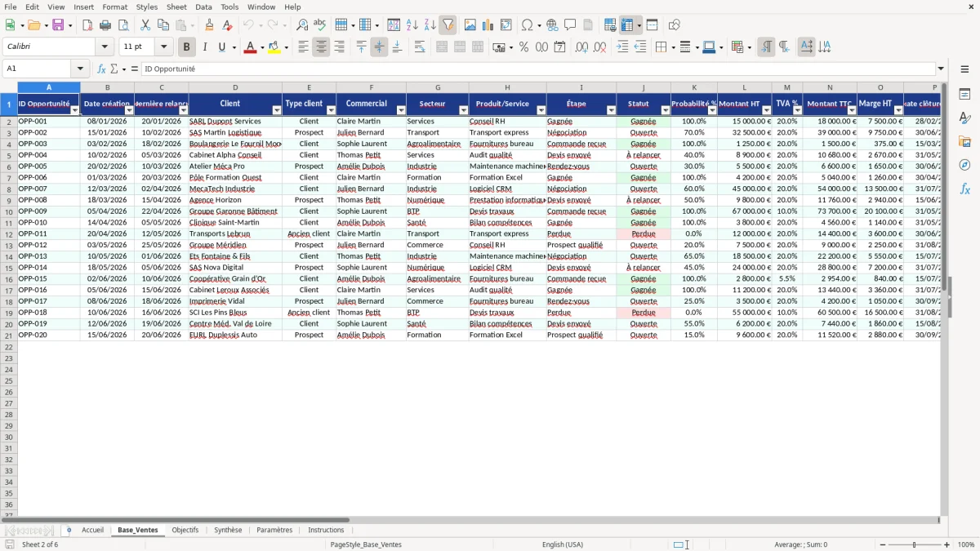The width and height of the screenshot is (980, 551).
Task: Click the Insert Image icon
Action: tap(470, 25)
